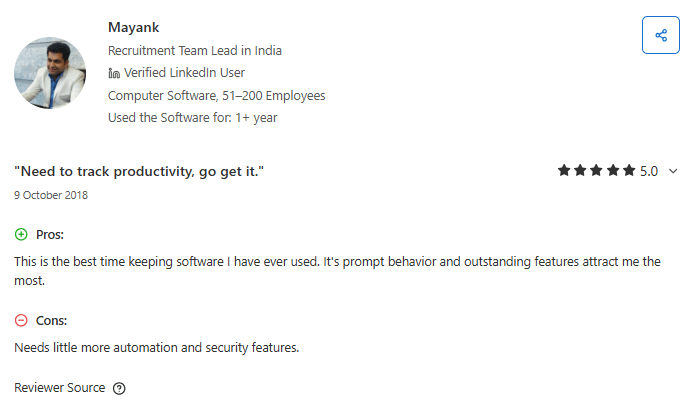This screenshot has height=417, width=697.
Task: Click the reviewer name Mayank
Action: 132,27
